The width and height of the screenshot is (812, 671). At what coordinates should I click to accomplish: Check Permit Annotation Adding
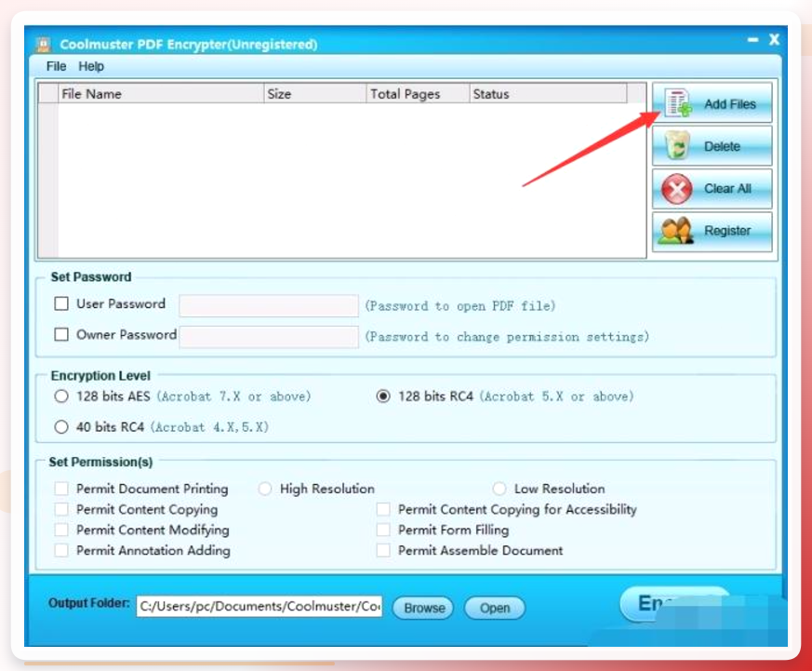[x=61, y=550]
